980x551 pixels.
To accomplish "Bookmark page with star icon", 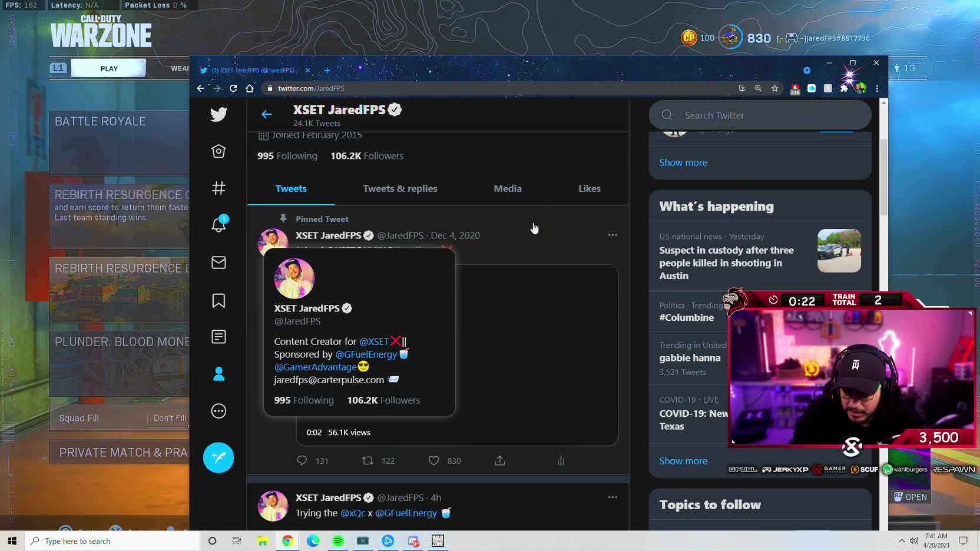I will pyautogui.click(x=774, y=88).
